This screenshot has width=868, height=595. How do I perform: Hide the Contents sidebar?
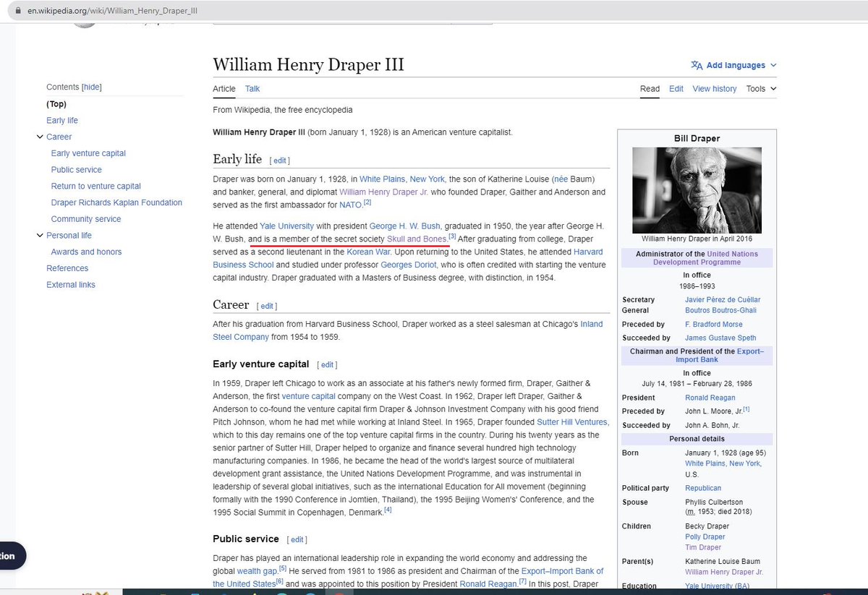pyautogui.click(x=92, y=87)
